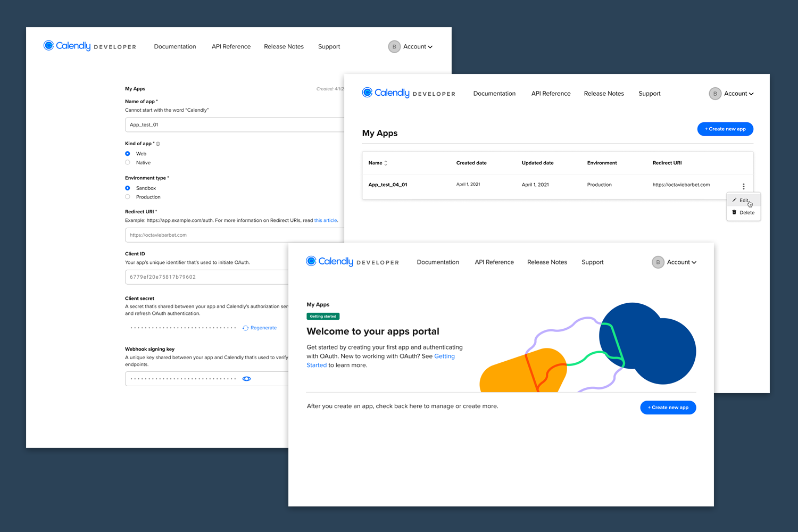Viewport: 798px width, 532px height.
Task: Open Release Notes in the app form window
Action: (284, 47)
